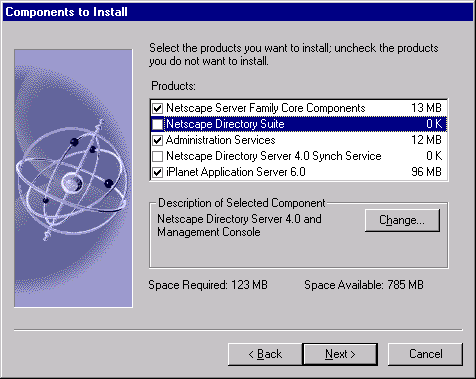Viewport: 476px width, 379px height.
Task: Select the highlighted Netscape Directory Suite row
Action: point(299,124)
